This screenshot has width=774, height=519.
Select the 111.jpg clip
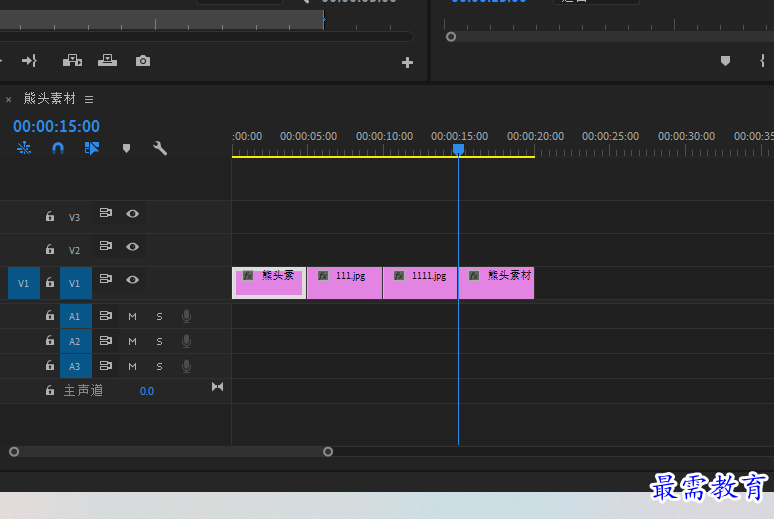(x=345, y=283)
